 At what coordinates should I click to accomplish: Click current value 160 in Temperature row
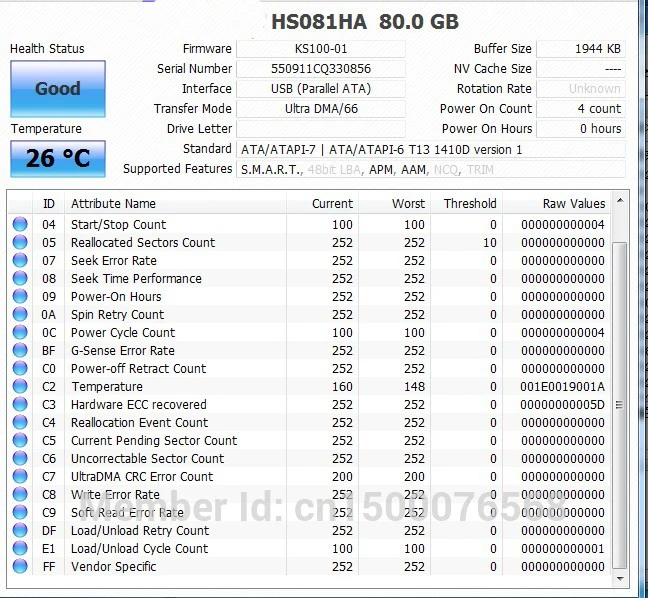(x=342, y=386)
